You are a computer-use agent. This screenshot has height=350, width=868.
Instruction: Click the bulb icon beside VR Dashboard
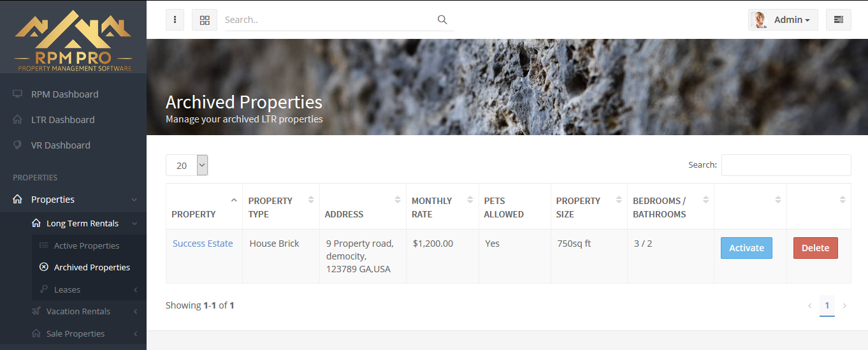pos(18,145)
